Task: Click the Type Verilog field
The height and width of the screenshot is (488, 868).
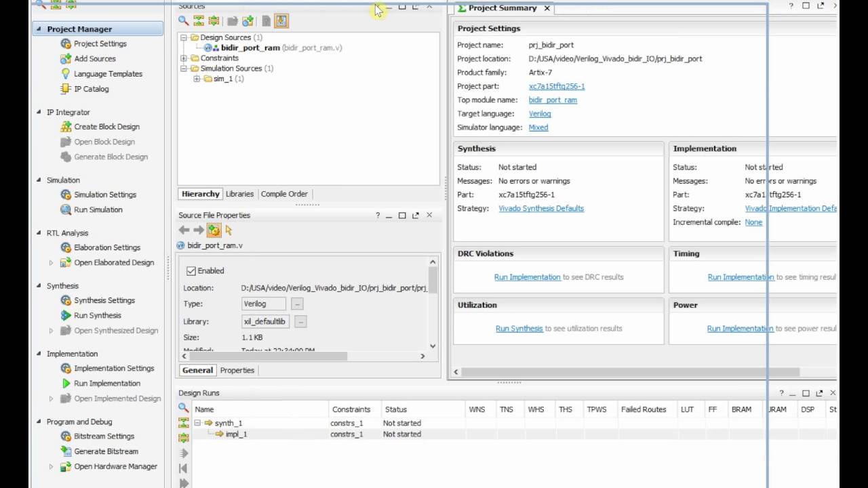Action: pos(264,304)
